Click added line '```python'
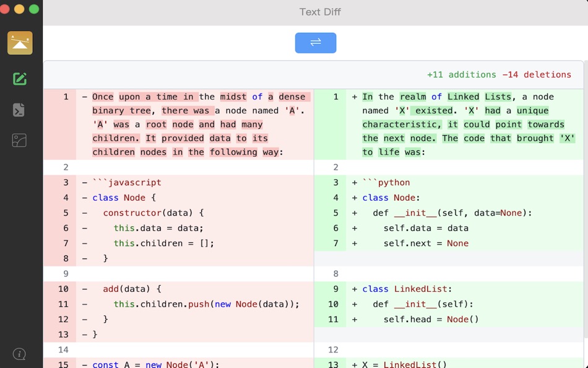 386,183
